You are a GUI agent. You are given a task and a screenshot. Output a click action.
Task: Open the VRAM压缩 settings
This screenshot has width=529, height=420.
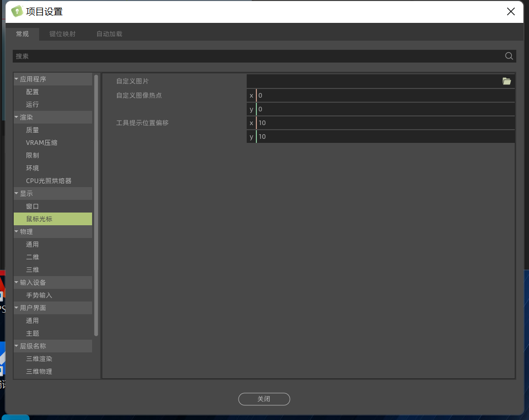(x=52, y=143)
